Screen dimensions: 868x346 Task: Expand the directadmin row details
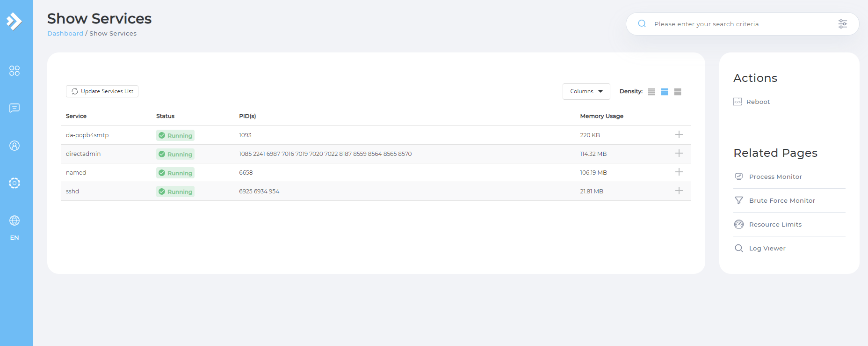pyautogui.click(x=679, y=154)
